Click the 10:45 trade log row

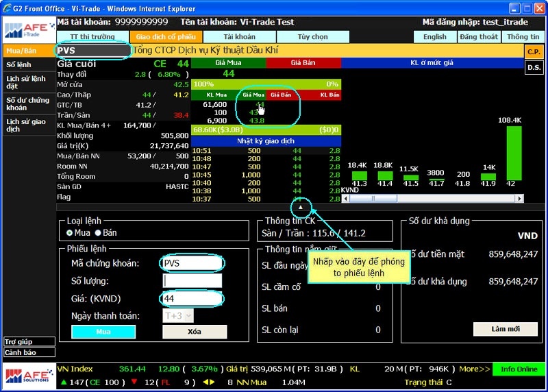[x=266, y=175]
